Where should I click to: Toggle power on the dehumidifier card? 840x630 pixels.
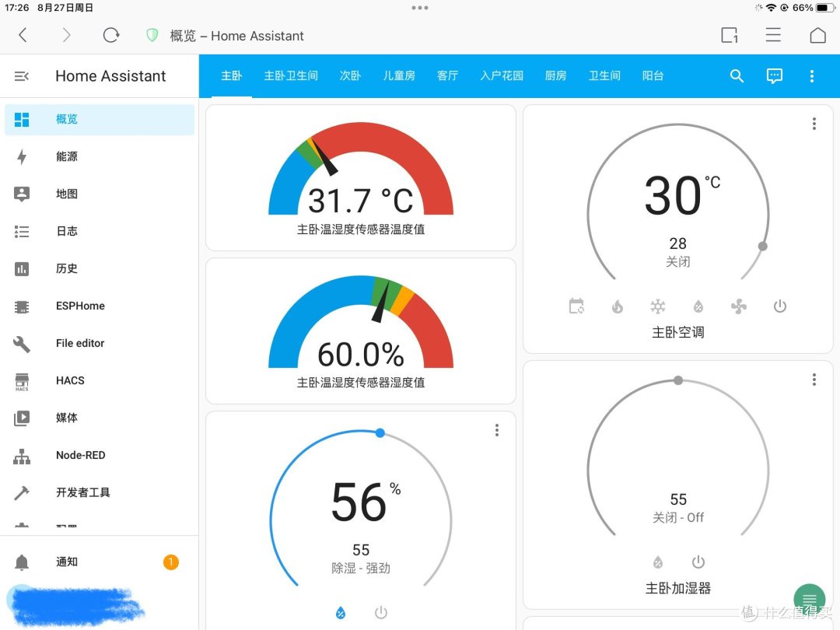pyautogui.click(x=381, y=612)
